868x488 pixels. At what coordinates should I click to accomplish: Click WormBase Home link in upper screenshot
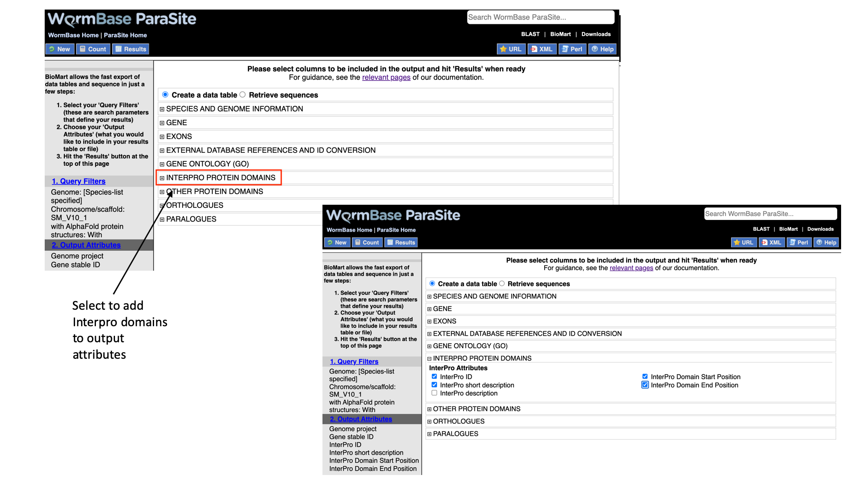[73, 35]
